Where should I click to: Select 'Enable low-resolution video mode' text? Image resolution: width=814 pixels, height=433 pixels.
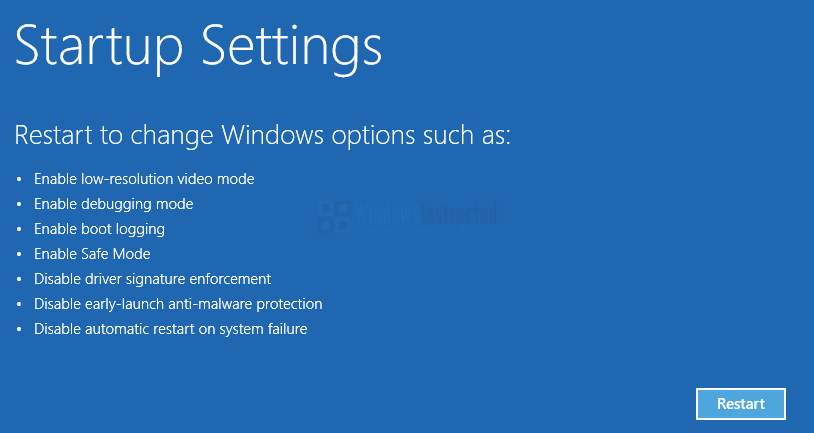point(144,179)
